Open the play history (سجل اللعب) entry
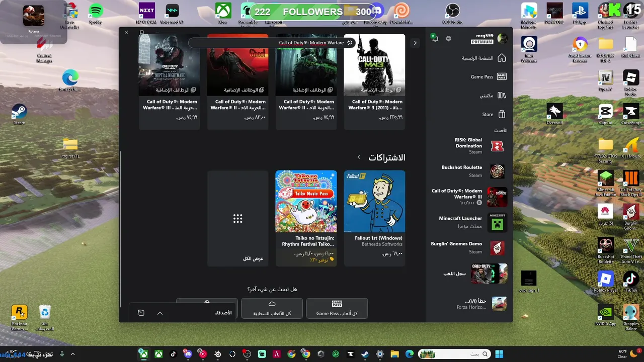This screenshot has height=362, width=644. coord(475,274)
